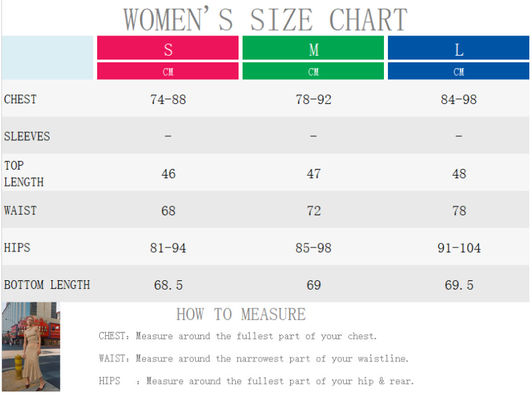Click the SLEEVES row label
Image resolution: width=532 pixels, height=411 pixels.
click(27, 136)
